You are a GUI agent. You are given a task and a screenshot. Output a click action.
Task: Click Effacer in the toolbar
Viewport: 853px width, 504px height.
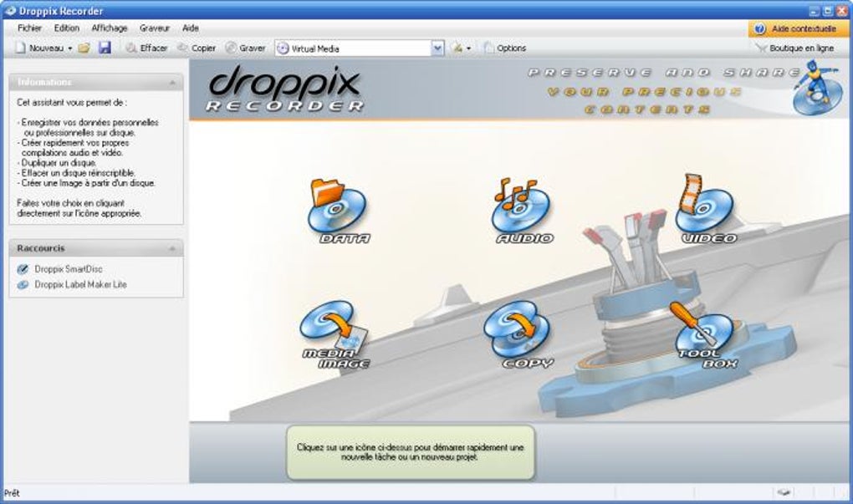click(146, 48)
